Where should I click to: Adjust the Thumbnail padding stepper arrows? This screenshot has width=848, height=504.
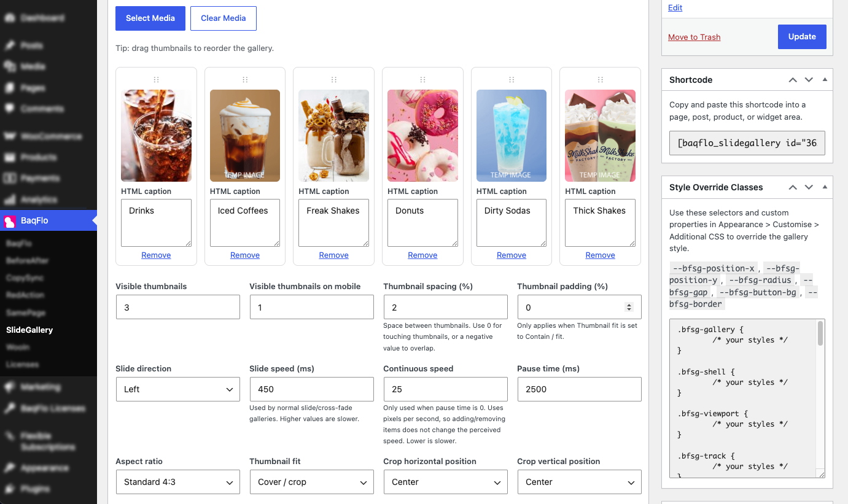[x=629, y=307]
